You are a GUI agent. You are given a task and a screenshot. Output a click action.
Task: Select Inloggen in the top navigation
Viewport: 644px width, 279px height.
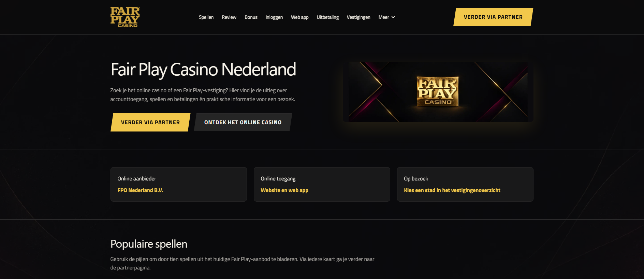coord(274,17)
